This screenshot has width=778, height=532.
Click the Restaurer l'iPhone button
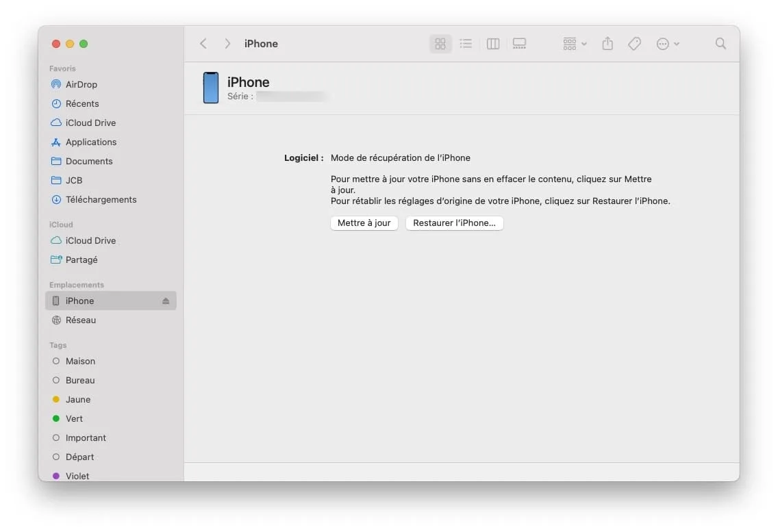click(455, 223)
